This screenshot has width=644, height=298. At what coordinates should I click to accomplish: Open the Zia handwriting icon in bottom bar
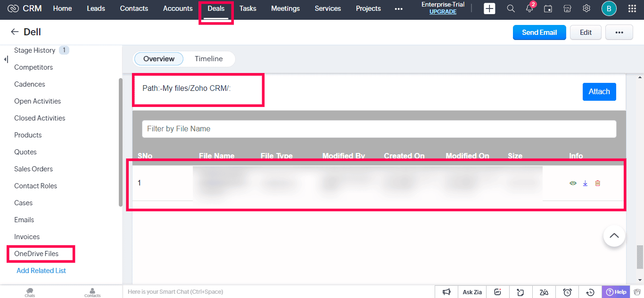tap(544, 292)
